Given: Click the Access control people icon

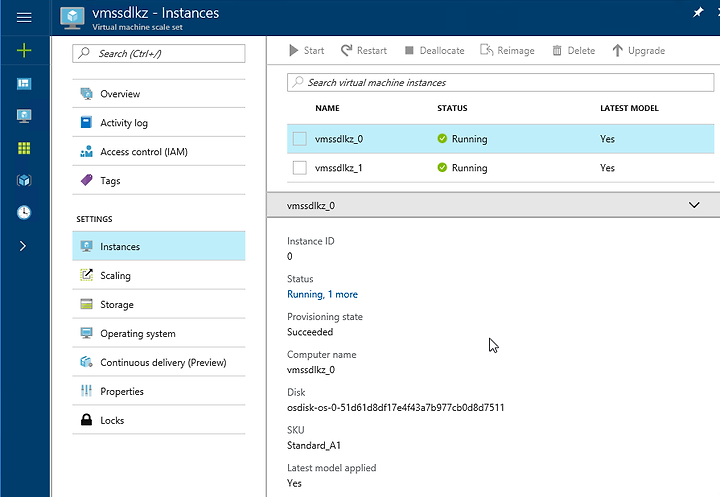Looking at the screenshot, I should click(86, 151).
